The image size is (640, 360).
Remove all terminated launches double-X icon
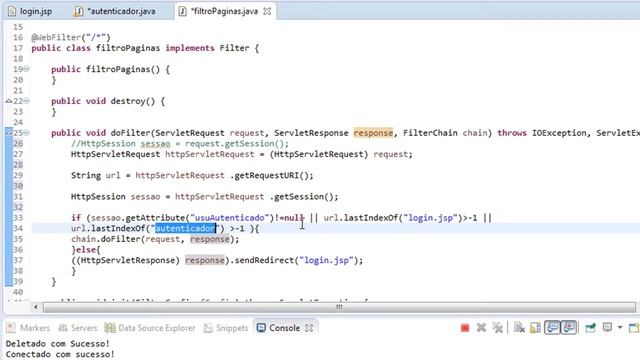coord(498,327)
